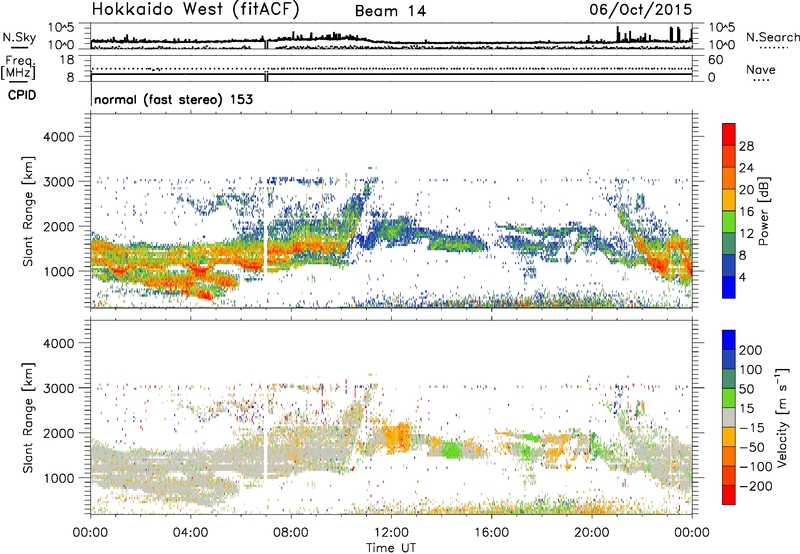
Task: Click the "normal (fast stereo) 153" text
Action: coord(173,99)
